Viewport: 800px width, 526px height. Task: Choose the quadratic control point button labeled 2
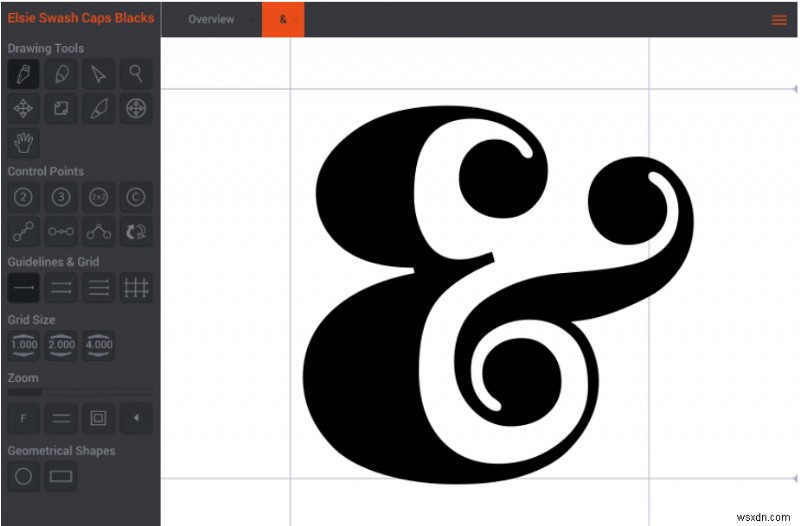click(23, 197)
